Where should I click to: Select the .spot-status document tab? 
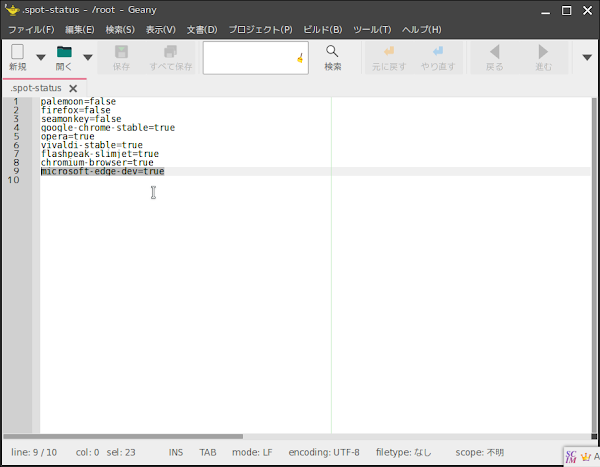coord(36,88)
